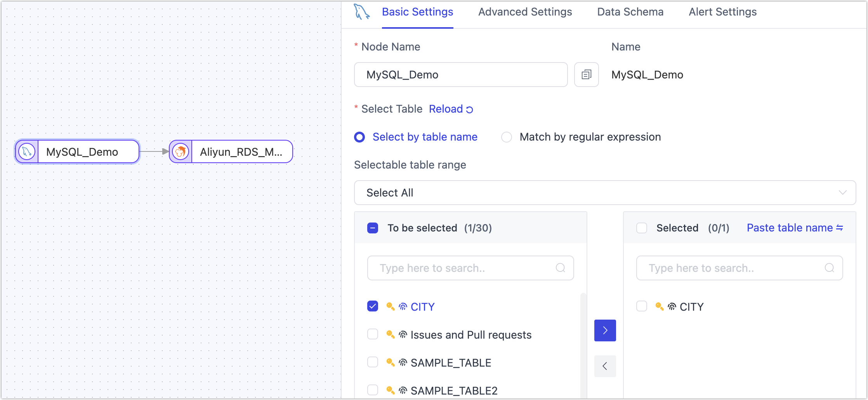The width and height of the screenshot is (868, 400).
Task: Click the left-arrow transfer icon below it
Action: click(604, 366)
